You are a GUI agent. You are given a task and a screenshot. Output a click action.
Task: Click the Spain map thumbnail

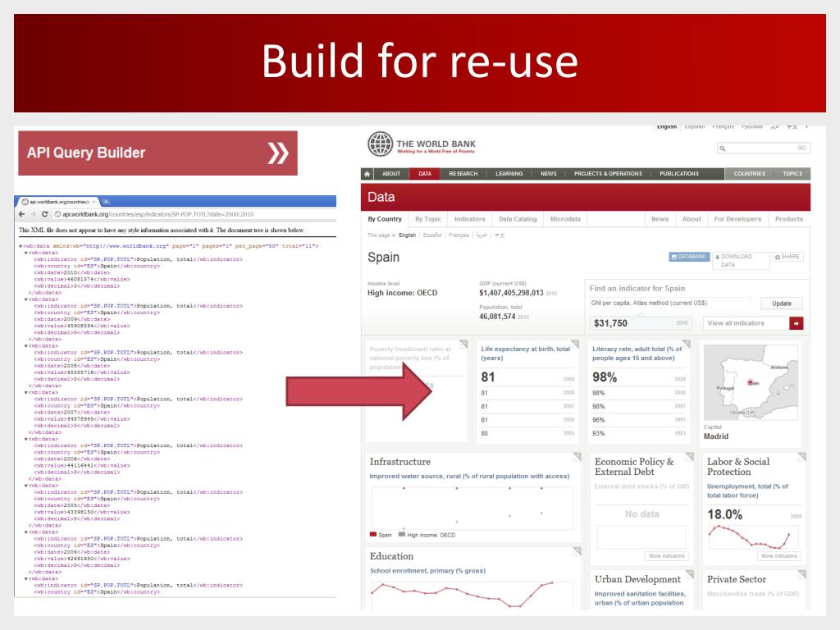click(x=751, y=382)
